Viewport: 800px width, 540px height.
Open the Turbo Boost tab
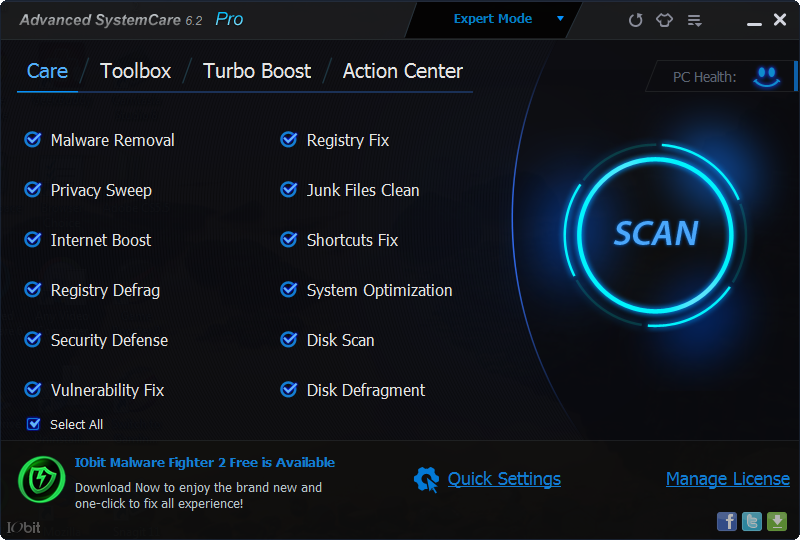pos(257,71)
